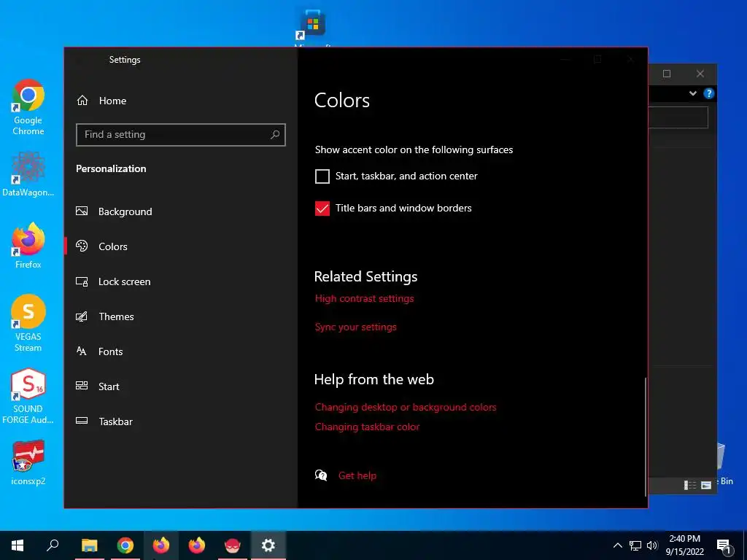
Task: Expand ribbon chevron in background Explorer window
Action: (x=693, y=93)
